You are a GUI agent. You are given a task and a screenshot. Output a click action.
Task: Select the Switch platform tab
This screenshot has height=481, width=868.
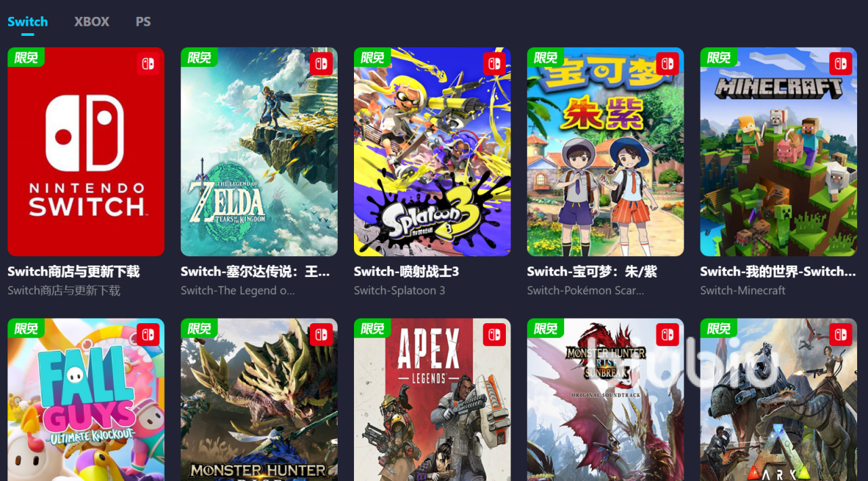[x=28, y=22]
